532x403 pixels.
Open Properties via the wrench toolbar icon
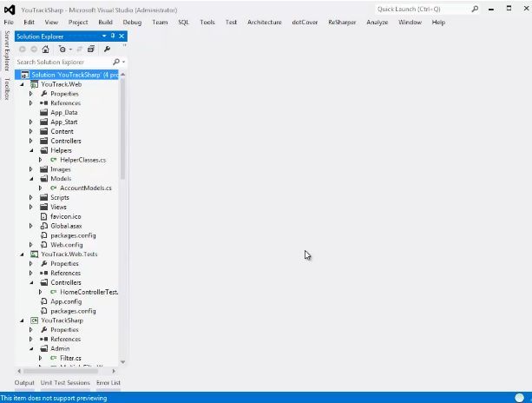pyautogui.click(x=107, y=50)
